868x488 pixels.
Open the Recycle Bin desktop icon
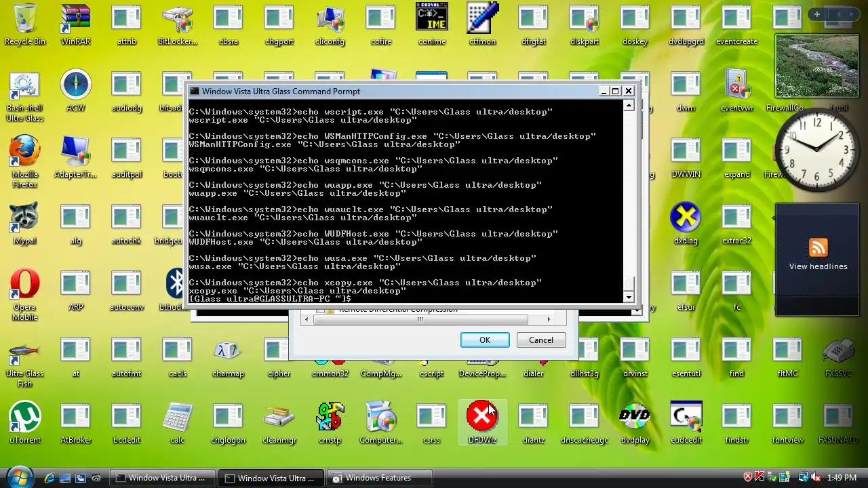click(25, 25)
